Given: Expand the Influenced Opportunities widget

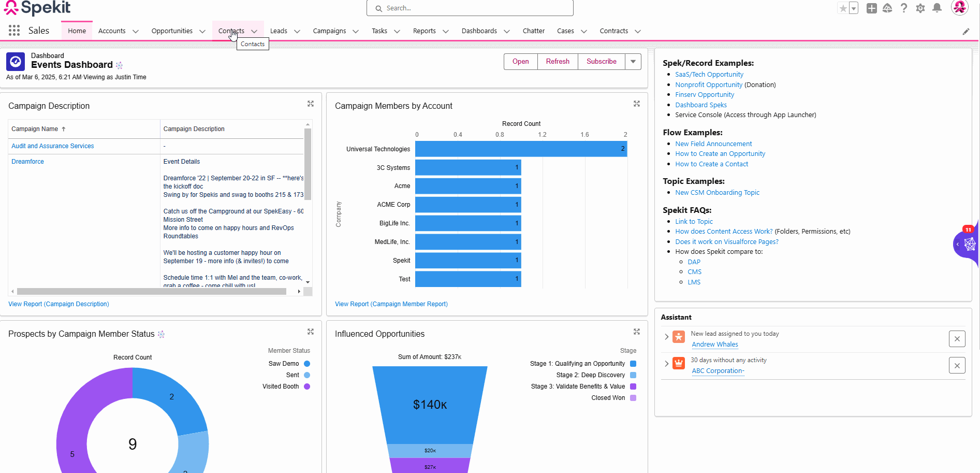Looking at the screenshot, I should [x=637, y=332].
